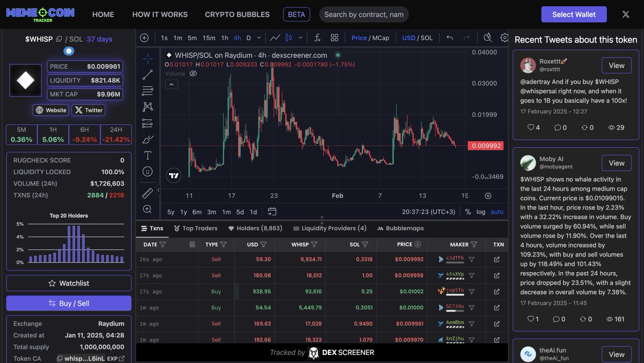Open the indicators fx menu
Image resolution: width=644 pixels, height=363 pixels.
tap(317, 38)
